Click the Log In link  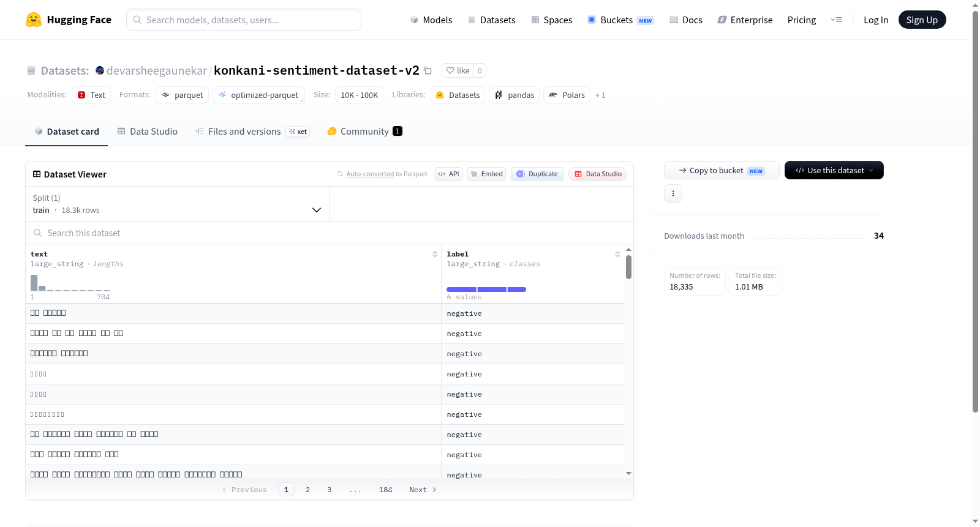tap(876, 20)
